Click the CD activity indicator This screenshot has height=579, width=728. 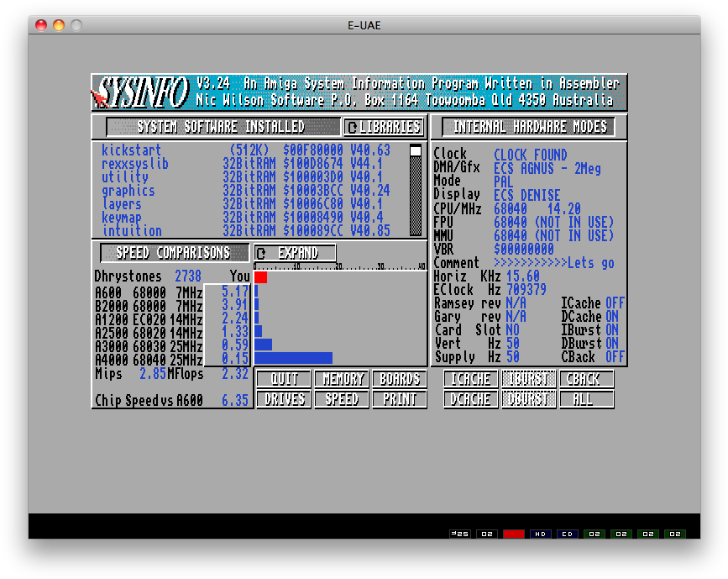click(x=567, y=534)
